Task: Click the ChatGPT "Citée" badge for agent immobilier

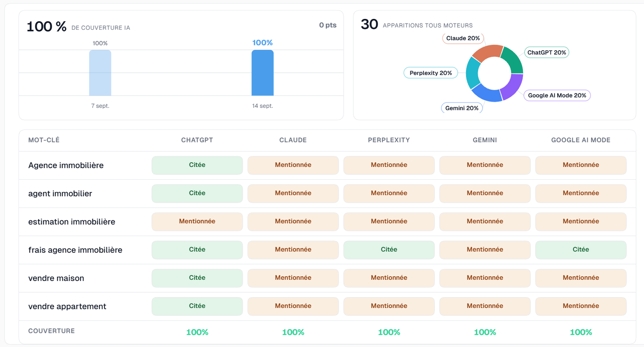Action: coord(197,193)
